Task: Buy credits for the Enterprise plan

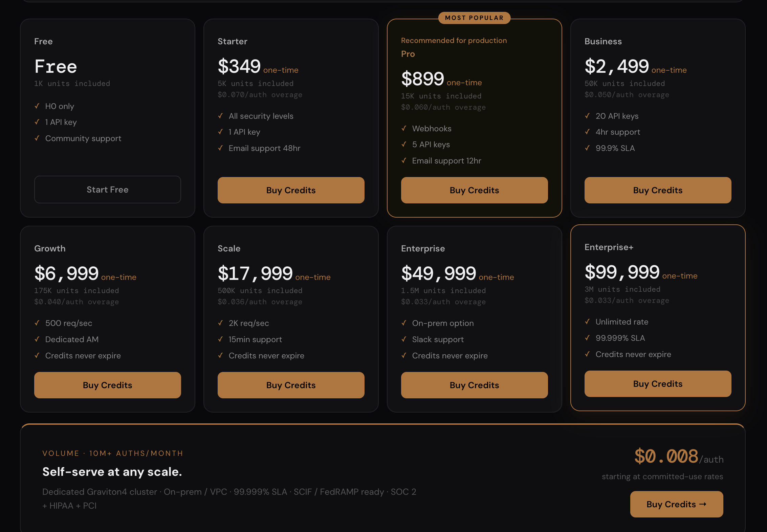Action: tap(474, 385)
